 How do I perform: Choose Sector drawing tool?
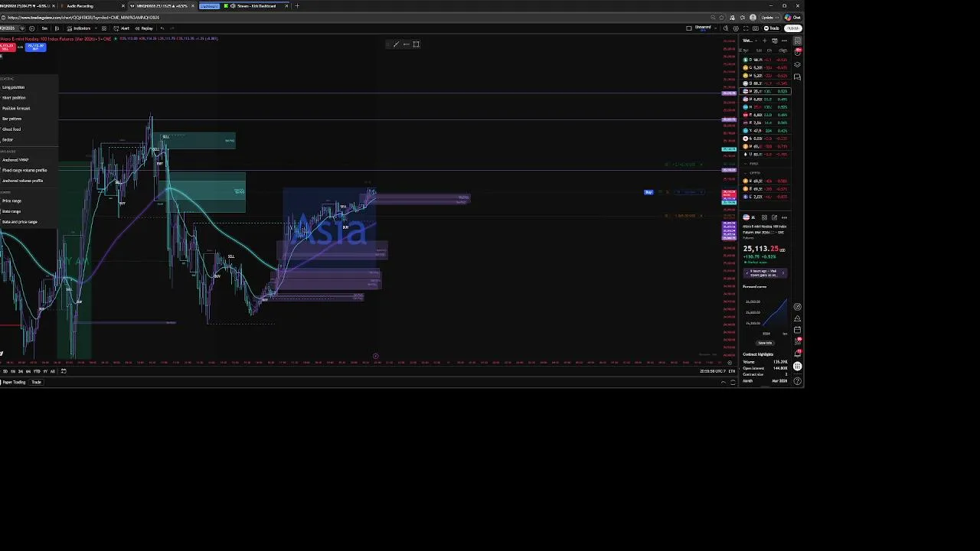(8, 139)
